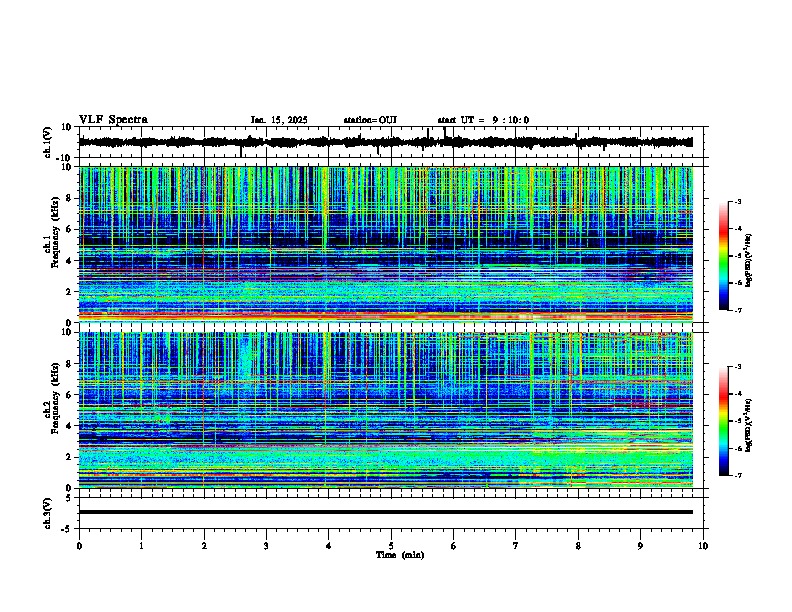This screenshot has width=792, height=612.
Task: Click the ch.1 voltage waveform trace
Action: click(x=385, y=142)
